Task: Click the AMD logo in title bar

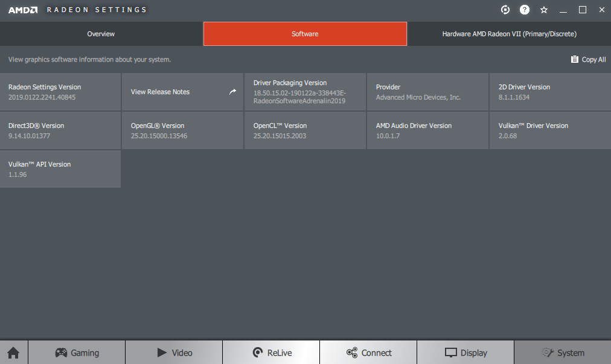Action: click(x=23, y=10)
